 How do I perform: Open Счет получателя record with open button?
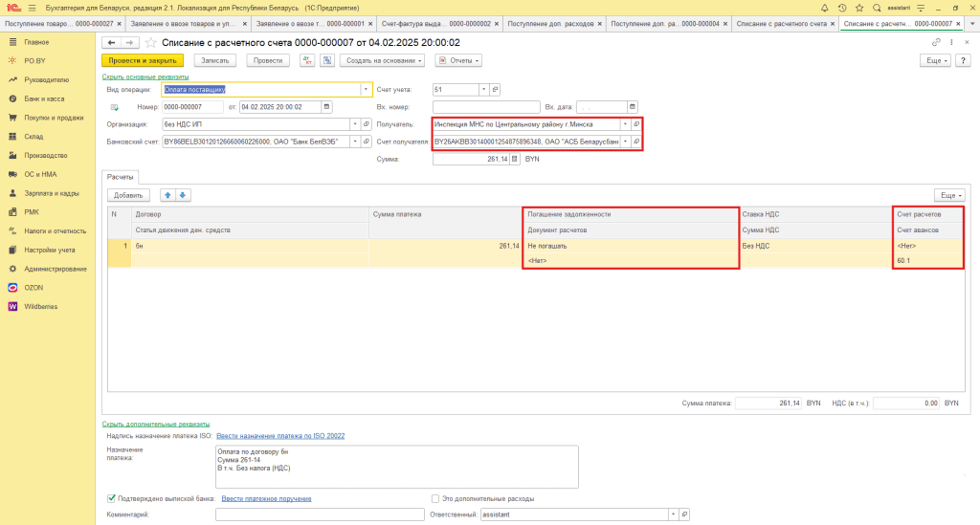click(x=636, y=142)
